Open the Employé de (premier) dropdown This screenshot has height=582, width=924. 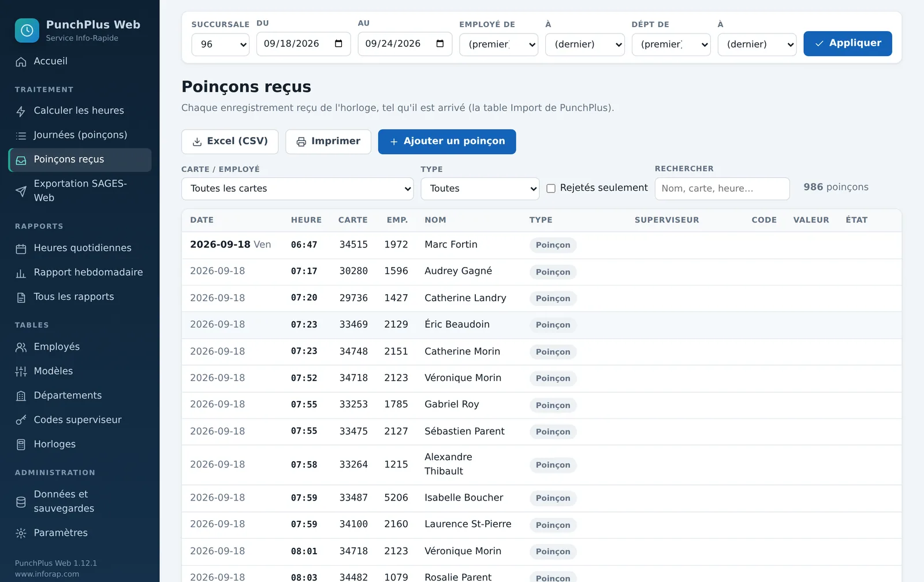[x=498, y=45]
